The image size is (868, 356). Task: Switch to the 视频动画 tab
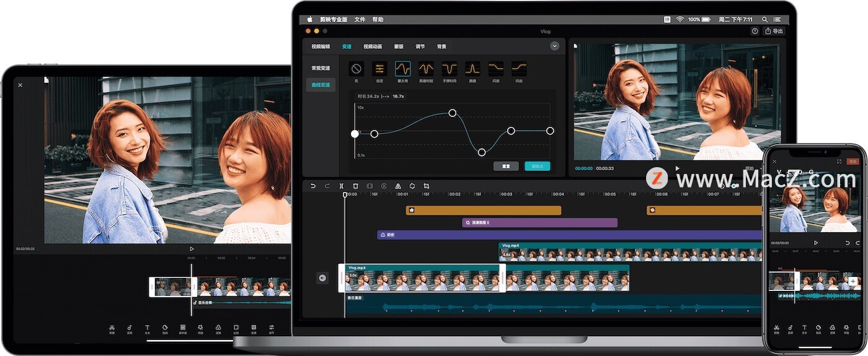coord(373,46)
